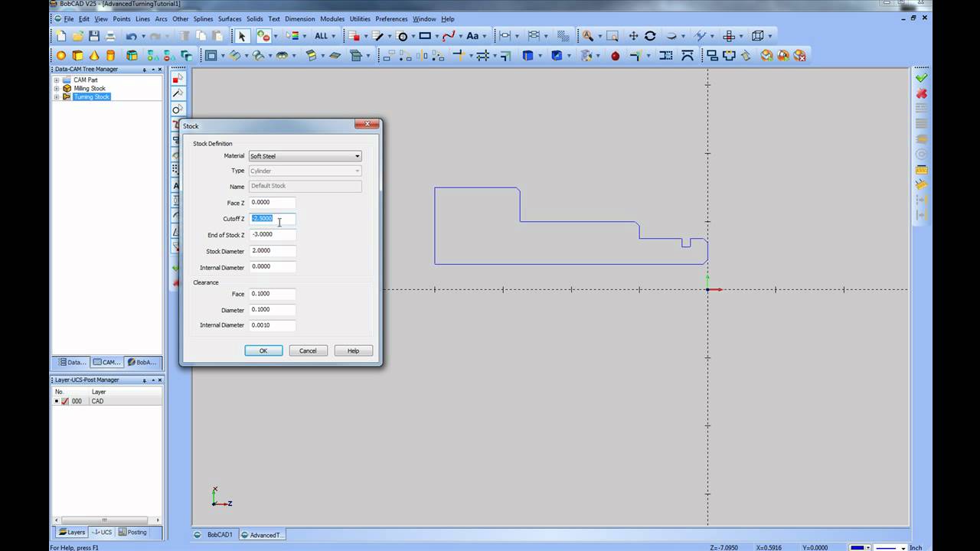Select the circle arc drawing tool
This screenshot has width=980, height=551.
(402, 36)
